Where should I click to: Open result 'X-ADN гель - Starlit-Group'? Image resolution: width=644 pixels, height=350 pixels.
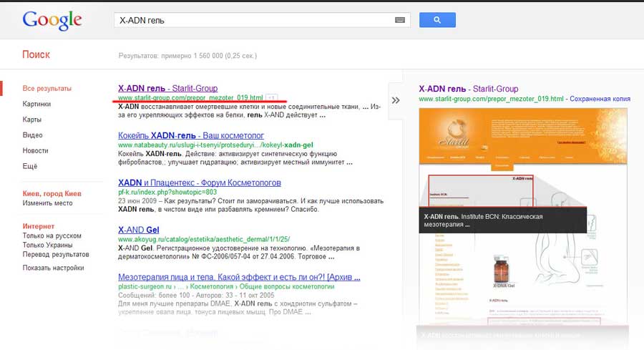(x=167, y=88)
